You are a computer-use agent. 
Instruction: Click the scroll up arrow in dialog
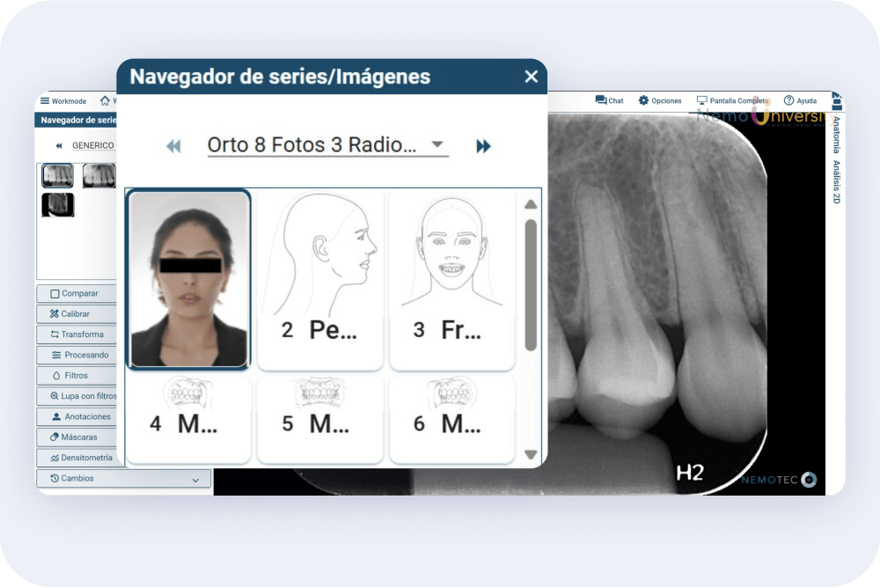531,204
